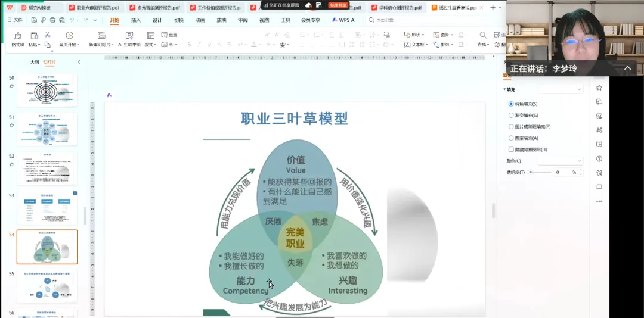The image size is (644, 318).
Task: Click AI Generate Single Page (AI生成单页)
Action: click(129, 39)
